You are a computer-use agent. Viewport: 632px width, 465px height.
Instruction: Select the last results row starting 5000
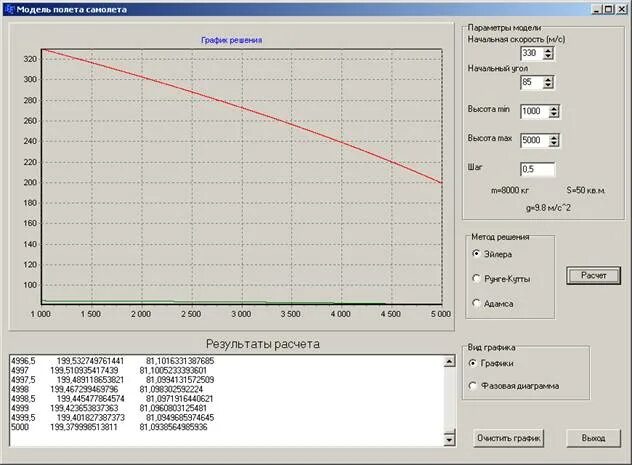tap(109, 427)
